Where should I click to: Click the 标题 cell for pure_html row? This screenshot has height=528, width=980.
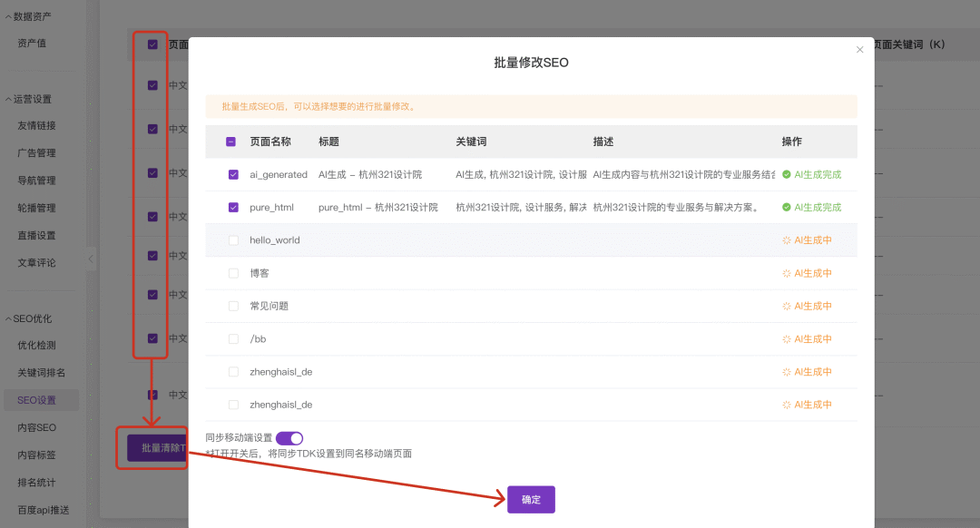[x=377, y=208]
